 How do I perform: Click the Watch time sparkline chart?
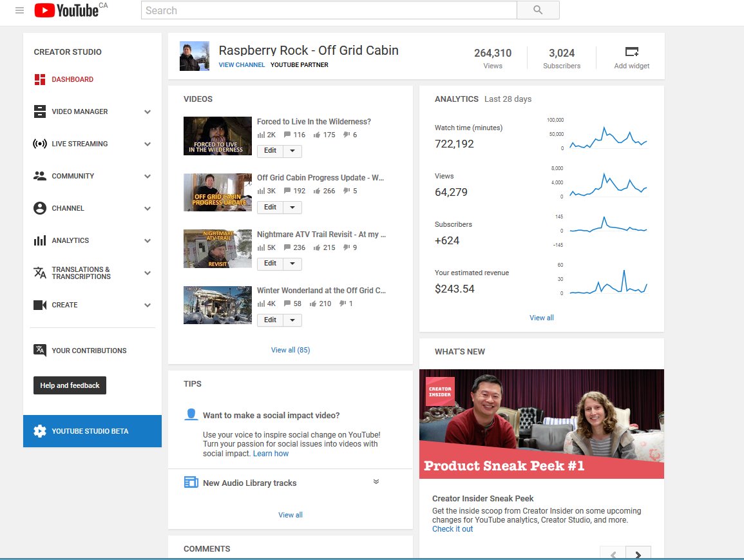(608, 137)
